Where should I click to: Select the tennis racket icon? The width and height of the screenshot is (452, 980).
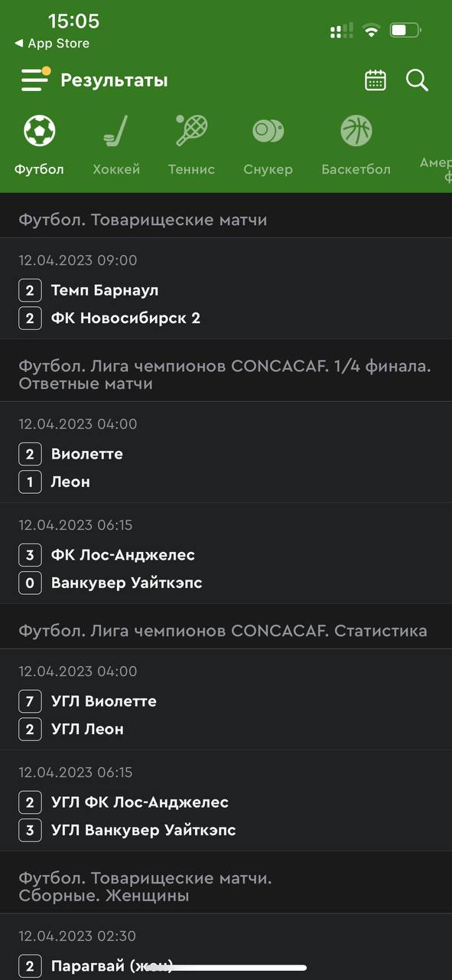(x=191, y=131)
